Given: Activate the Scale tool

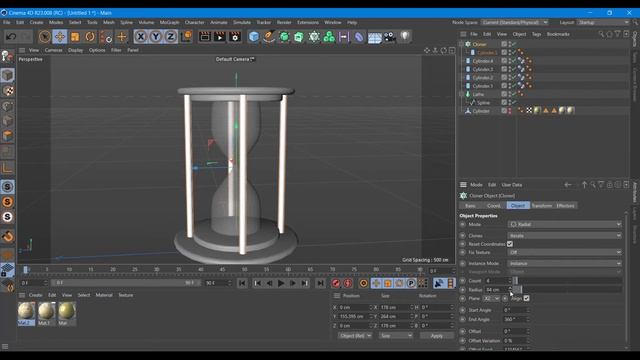Looking at the screenshot, I should [x=75, y=37].
